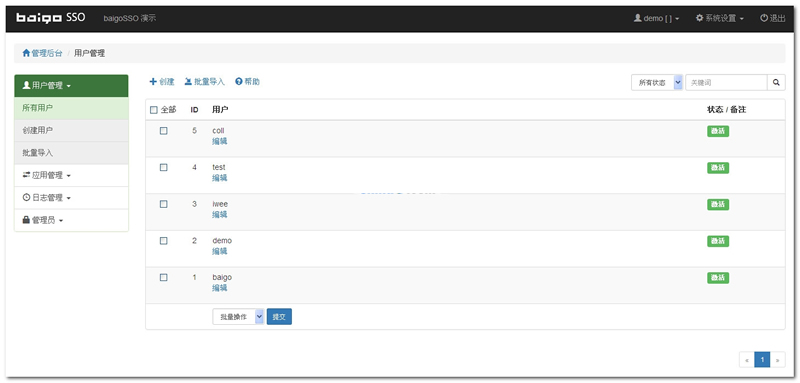The height and width of the screenshot is (383, 800).
Task: Click the 状态 / 备注 column header
Action: [727, 110]
